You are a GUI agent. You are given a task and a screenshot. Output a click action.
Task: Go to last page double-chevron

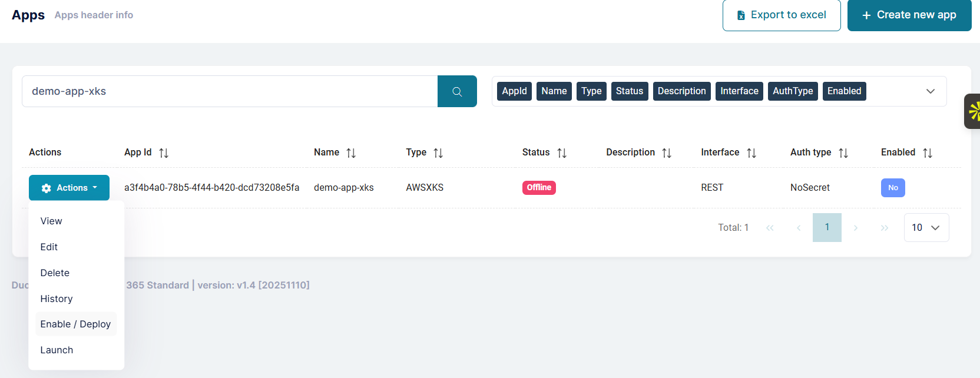tap(885, 228)
